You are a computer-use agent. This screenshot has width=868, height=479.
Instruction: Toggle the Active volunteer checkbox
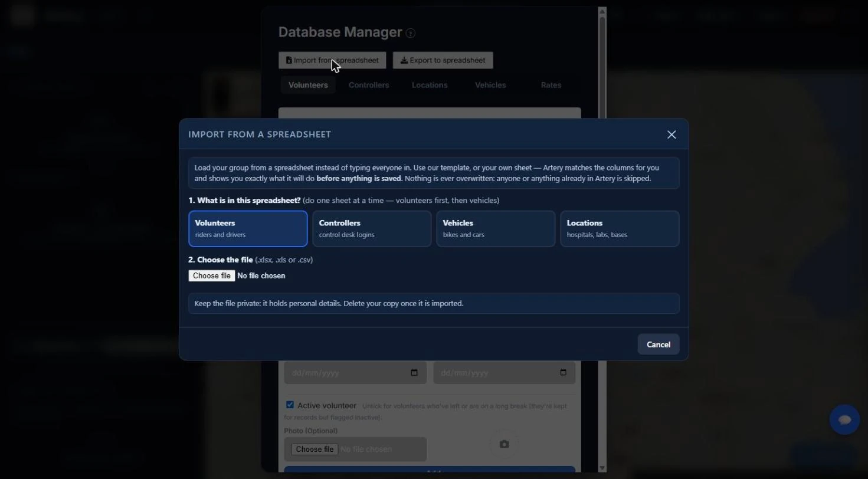tap(290, 405)
